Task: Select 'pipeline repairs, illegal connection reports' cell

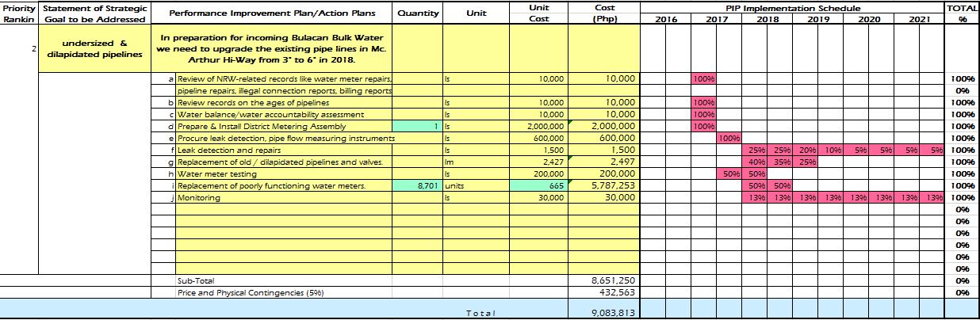Action: [284, 91]
